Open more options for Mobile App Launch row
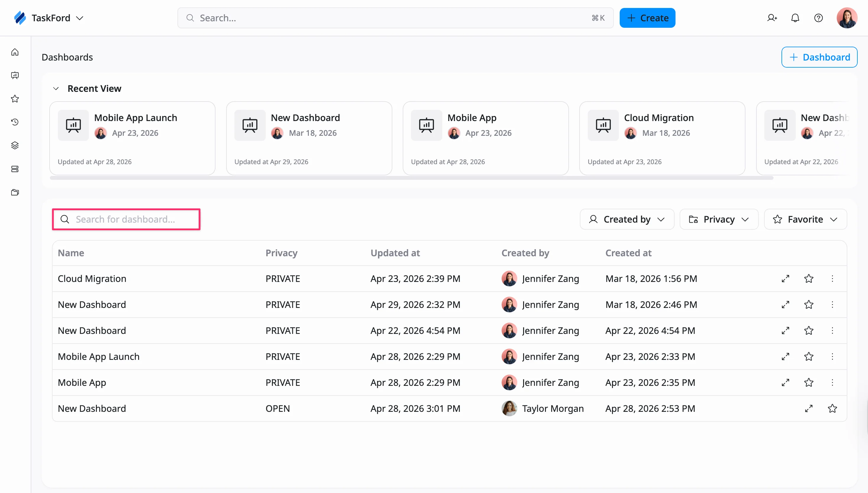The width and height of the screenshot is (868, 493). (x=833, y=357)
